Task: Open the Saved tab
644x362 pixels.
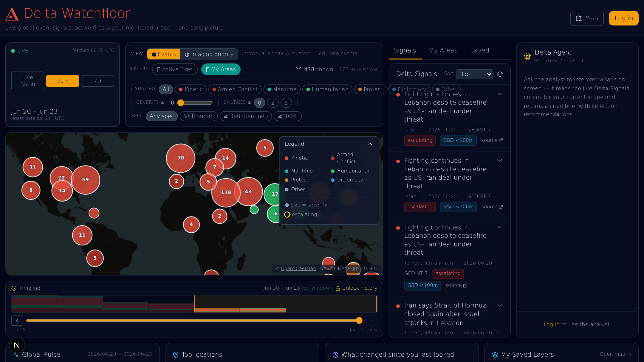Action: (479, 50)
